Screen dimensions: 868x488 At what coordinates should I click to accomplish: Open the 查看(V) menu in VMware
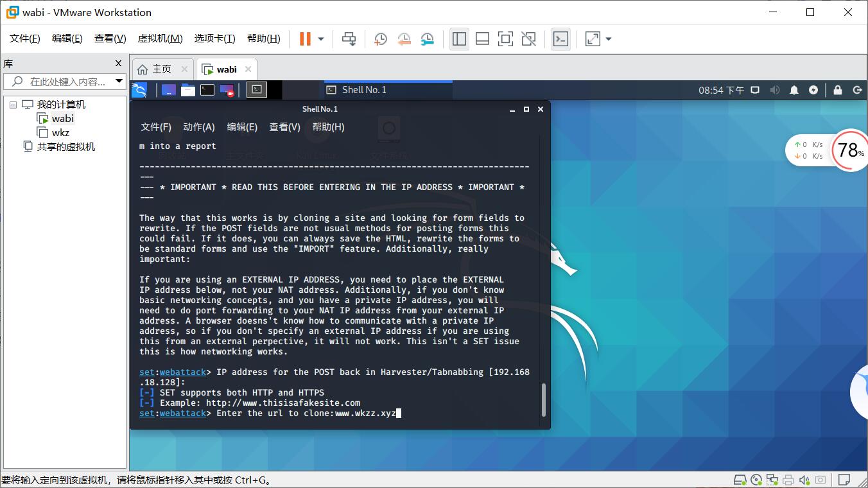point(110,39)
